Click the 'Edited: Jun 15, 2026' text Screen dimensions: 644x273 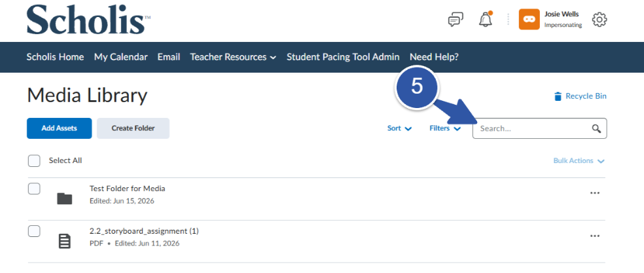click(x=122, y=202)
